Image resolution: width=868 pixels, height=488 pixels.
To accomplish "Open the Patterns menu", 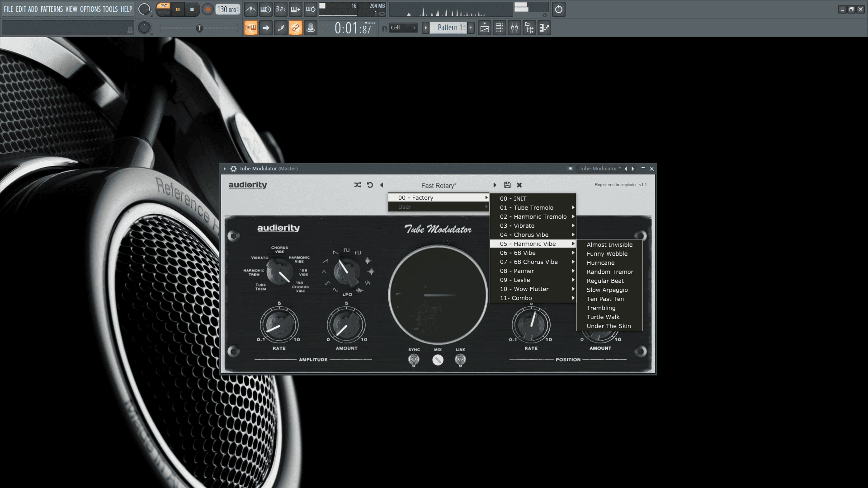I will (52, 9).
